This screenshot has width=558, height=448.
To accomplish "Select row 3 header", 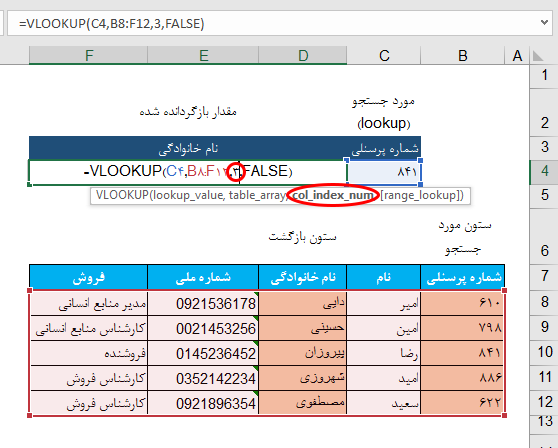I will pos(544,147).
